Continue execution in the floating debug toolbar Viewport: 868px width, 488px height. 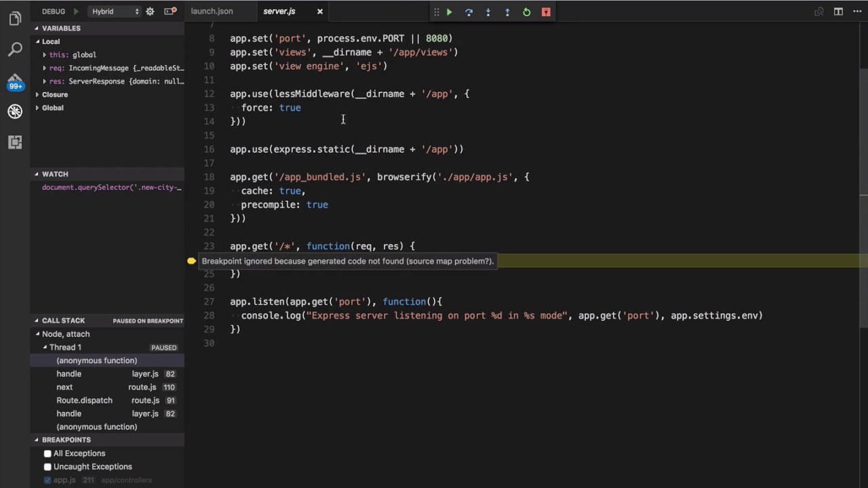(449, 12)
